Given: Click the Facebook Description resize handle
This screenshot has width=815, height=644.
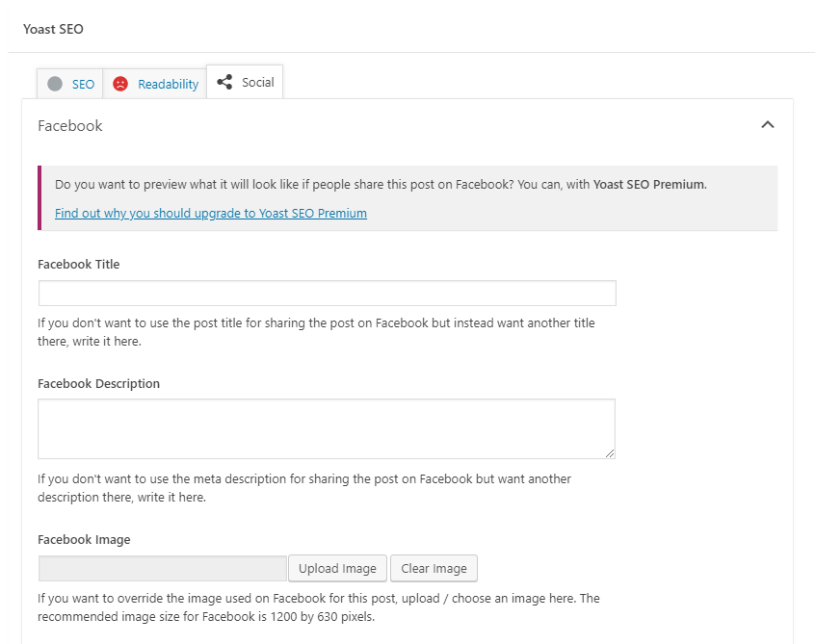Looking at the screenshot, I should click(610, 453).
